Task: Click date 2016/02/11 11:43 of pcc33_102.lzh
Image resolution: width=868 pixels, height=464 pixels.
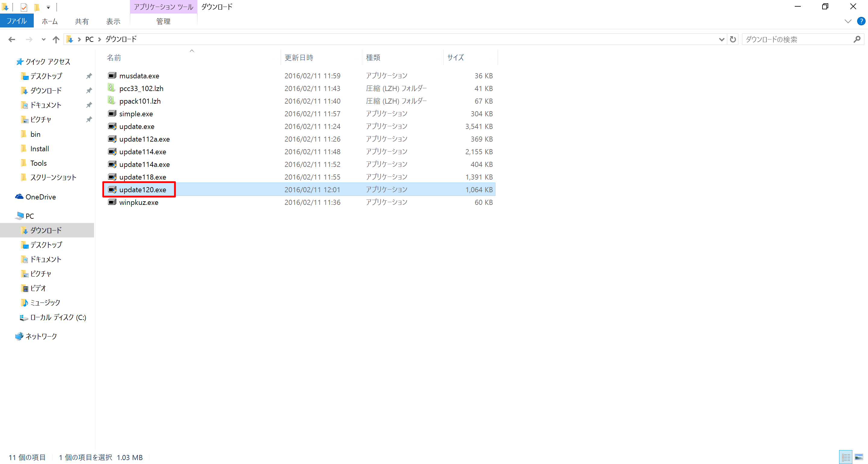Action: [312, 88]
